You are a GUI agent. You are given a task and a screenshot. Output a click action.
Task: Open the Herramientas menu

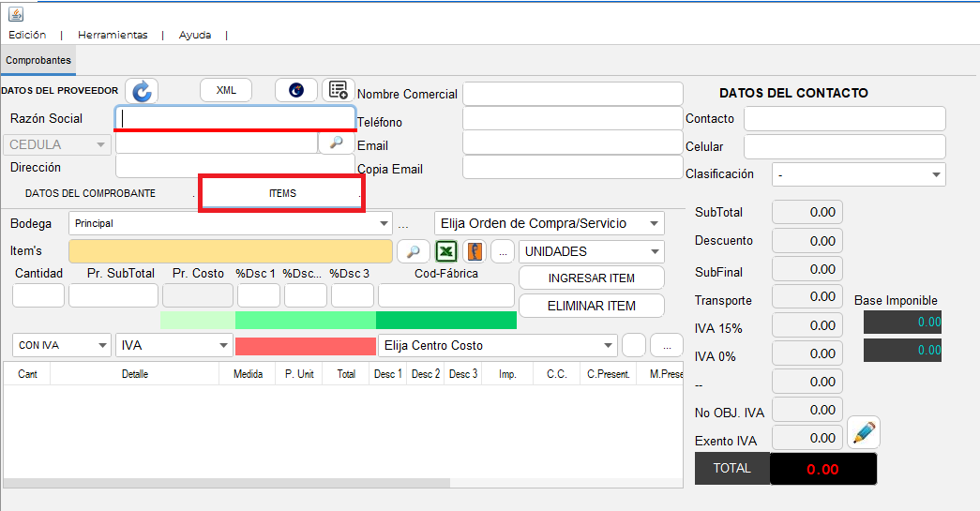click(113, 35)
